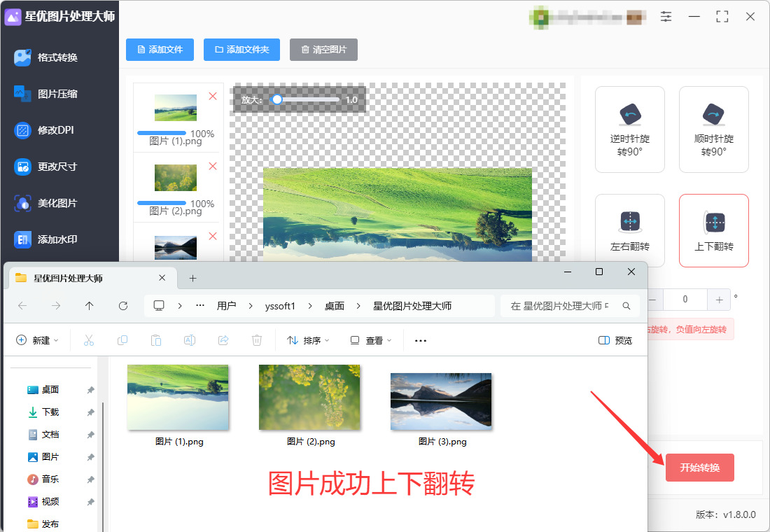This screenshot has height=532, width=770.
Task: Open 美化图片 feature
Action: [x=45, y=203]
